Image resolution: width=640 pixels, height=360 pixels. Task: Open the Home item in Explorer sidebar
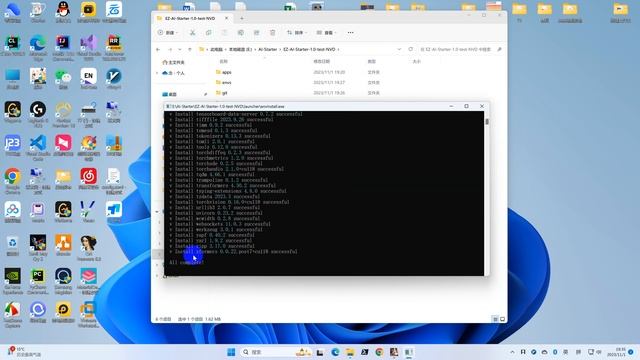click(x=173, y=62)
